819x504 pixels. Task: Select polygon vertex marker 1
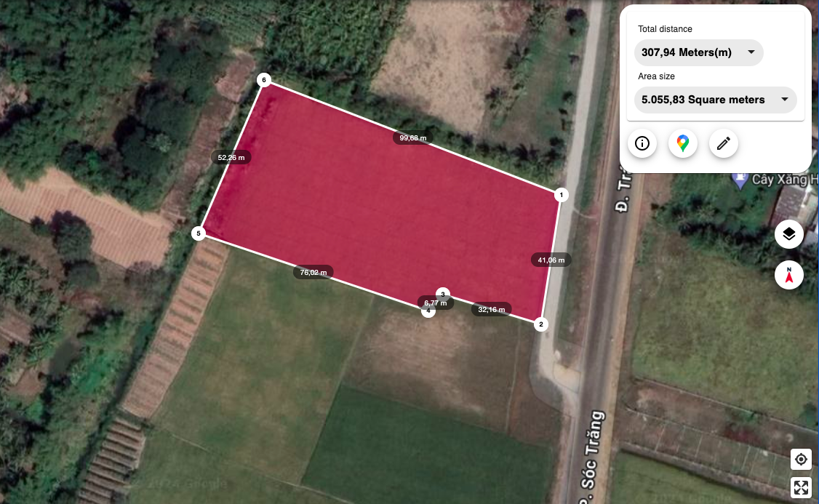pyautogui.click(x=561, y=195)
